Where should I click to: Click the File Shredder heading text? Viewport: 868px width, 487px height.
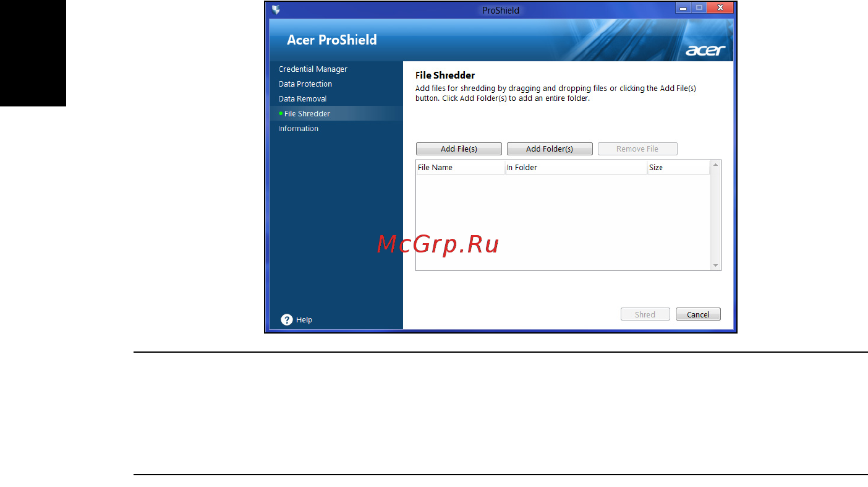pos(445,75)
